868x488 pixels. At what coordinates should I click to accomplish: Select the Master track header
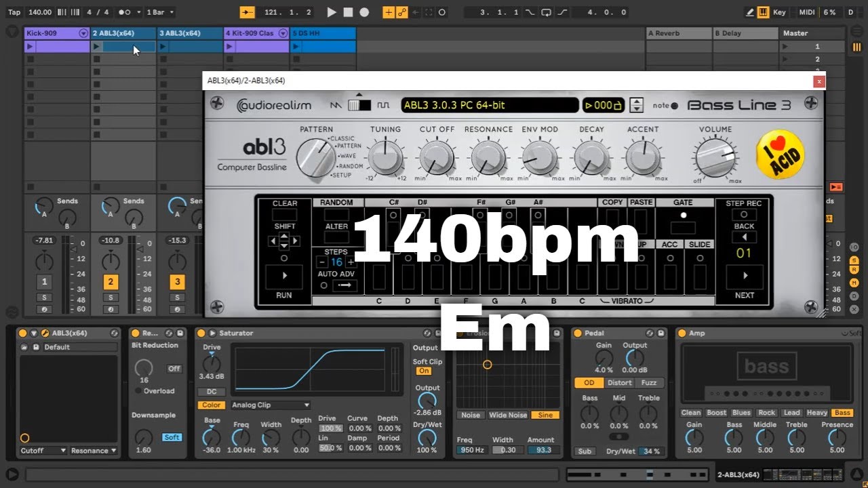point(812,33)
